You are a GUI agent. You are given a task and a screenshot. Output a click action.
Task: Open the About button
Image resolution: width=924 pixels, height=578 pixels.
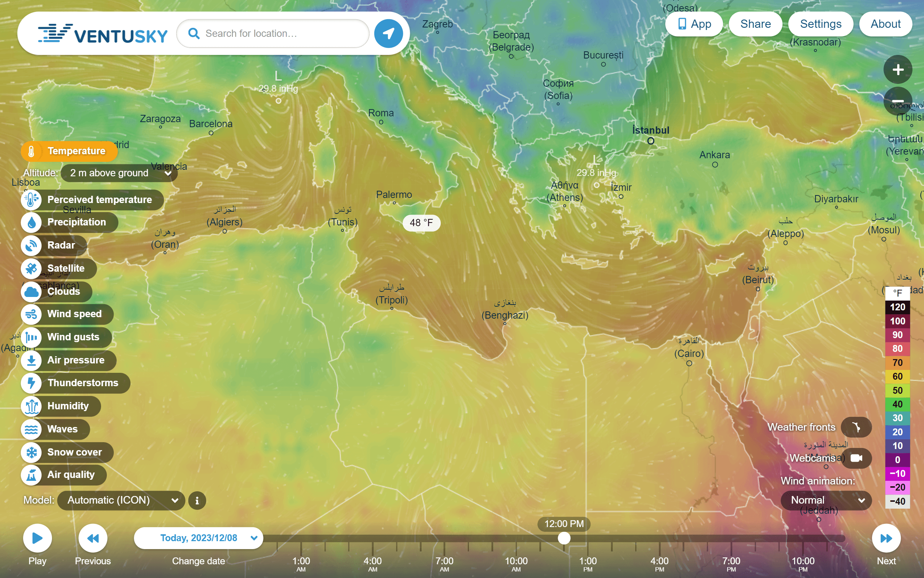885,24
